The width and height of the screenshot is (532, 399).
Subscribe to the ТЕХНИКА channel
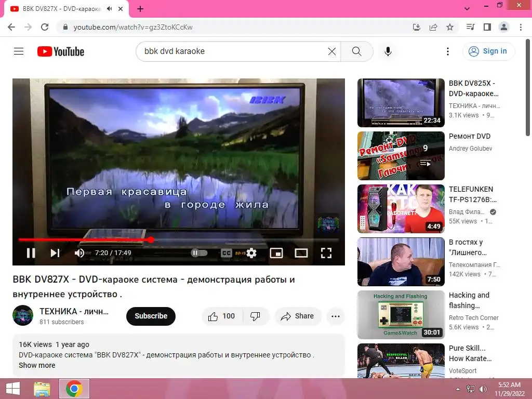(151, 316)
